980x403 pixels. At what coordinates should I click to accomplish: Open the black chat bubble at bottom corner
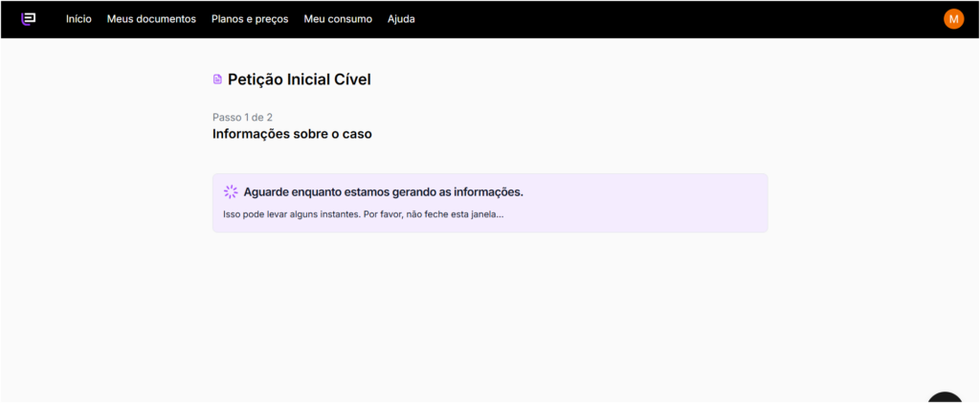tap(945, 398)
